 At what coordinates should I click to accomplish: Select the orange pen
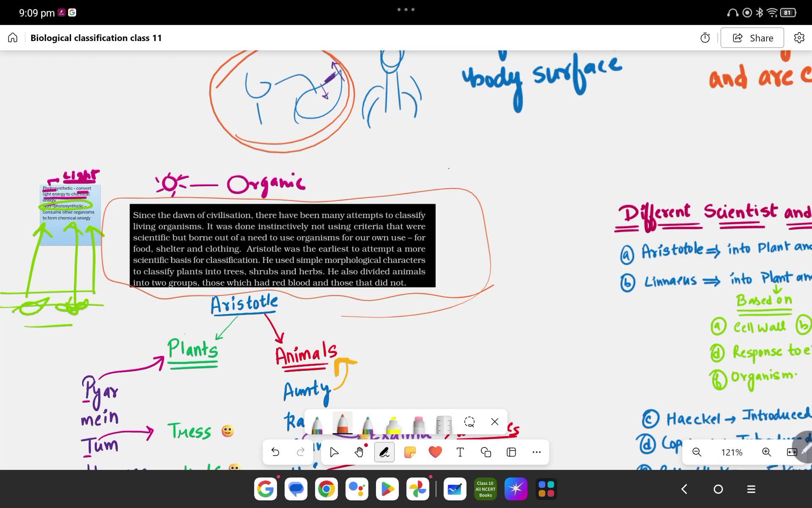pyautogui.click(x=343, y=423)
